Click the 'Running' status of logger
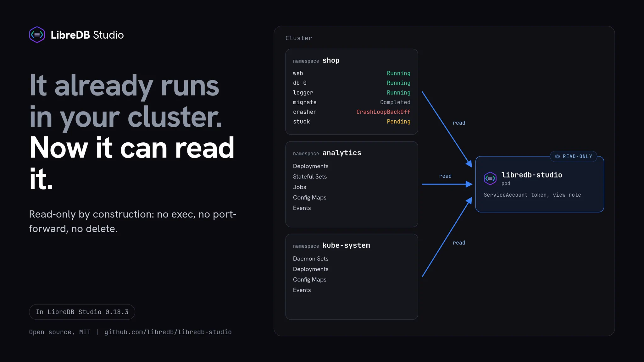The width and height of the screenshot is (644, 362). click(x=398, y=93)
